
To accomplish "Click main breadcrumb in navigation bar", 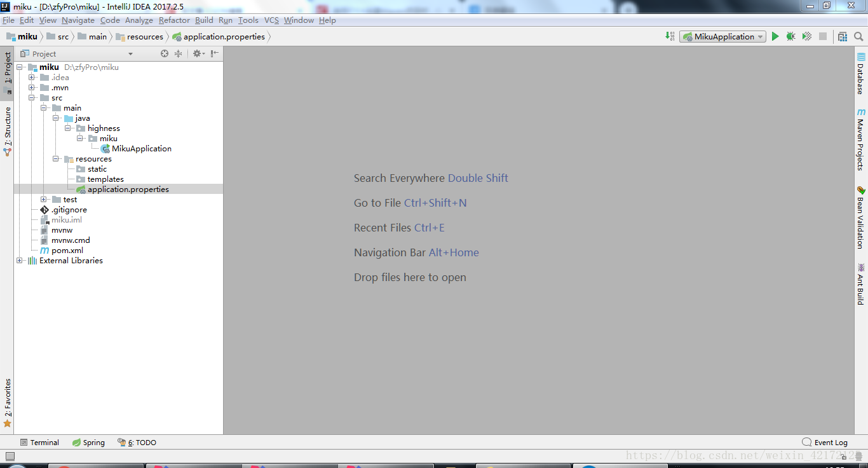I will [x=92, y=37].
